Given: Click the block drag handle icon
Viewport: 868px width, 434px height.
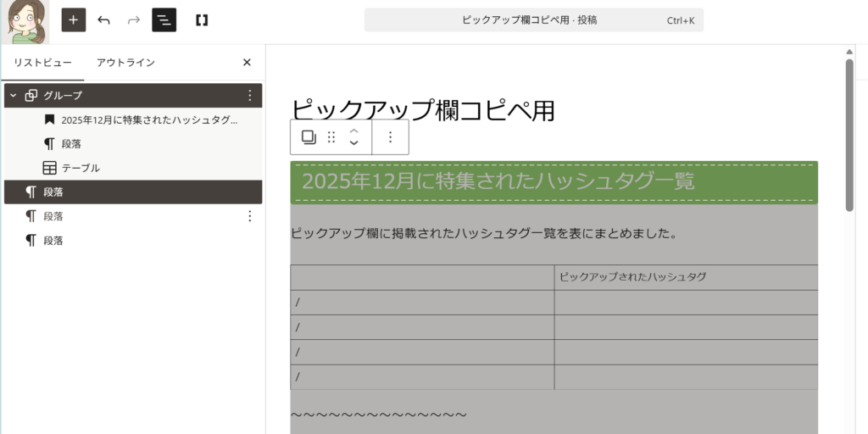Looking at the screenshot, I should (331, 137).
